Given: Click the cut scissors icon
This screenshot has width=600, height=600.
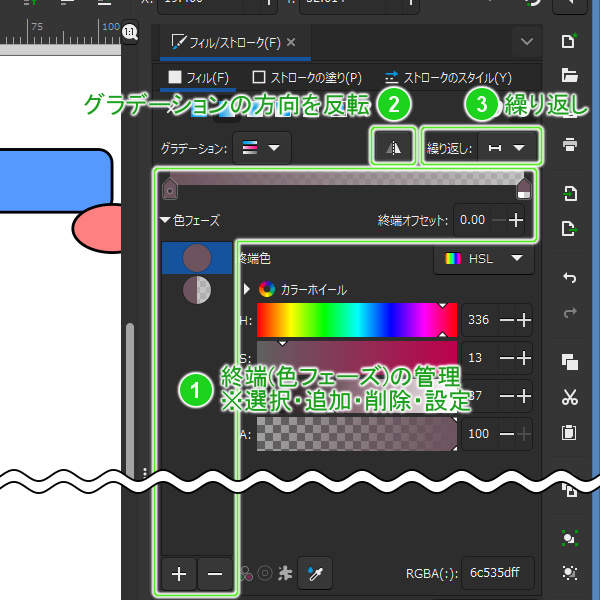Looking at the screenshot, I should point(569,397).
